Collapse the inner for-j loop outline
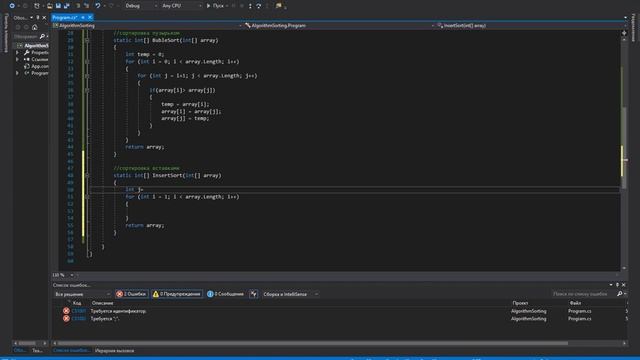 pos(87,76)
